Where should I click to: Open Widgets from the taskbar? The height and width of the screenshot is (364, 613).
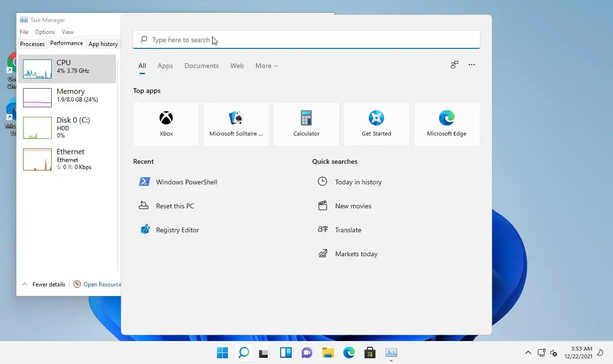tap(286, 353)
